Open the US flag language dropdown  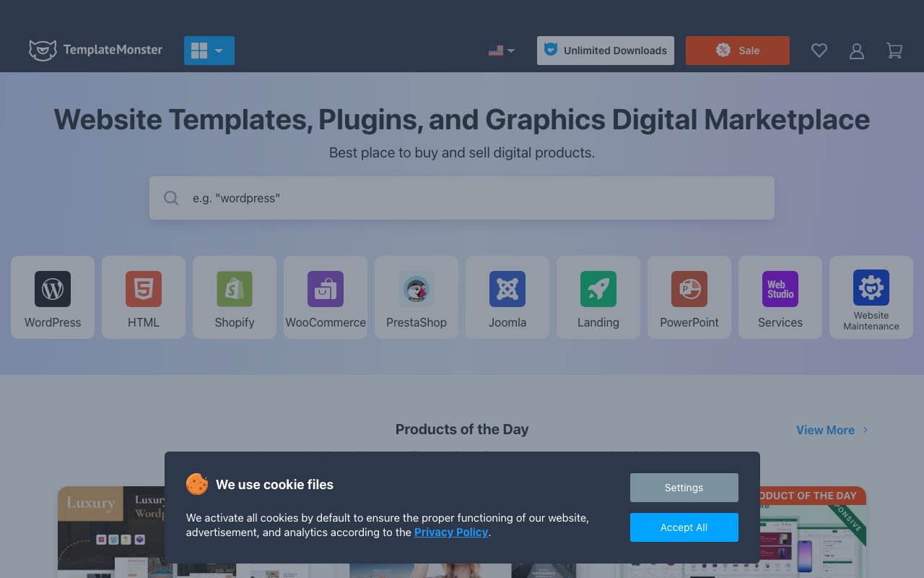[501, 51]
